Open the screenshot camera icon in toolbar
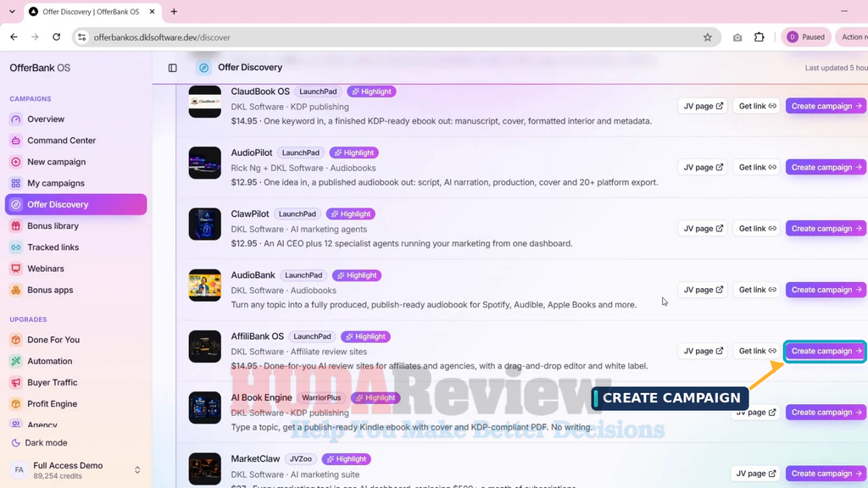 tap(737, 37)
